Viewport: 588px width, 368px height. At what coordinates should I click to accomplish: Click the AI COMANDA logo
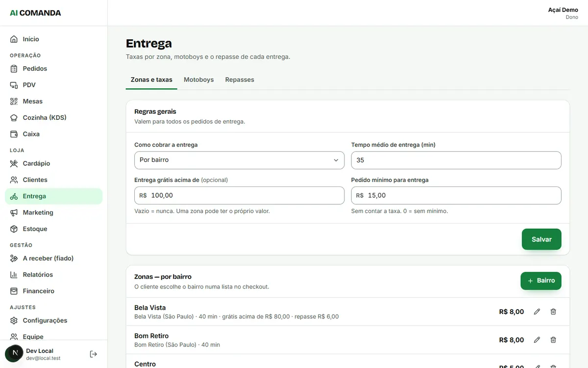point(35,13)
